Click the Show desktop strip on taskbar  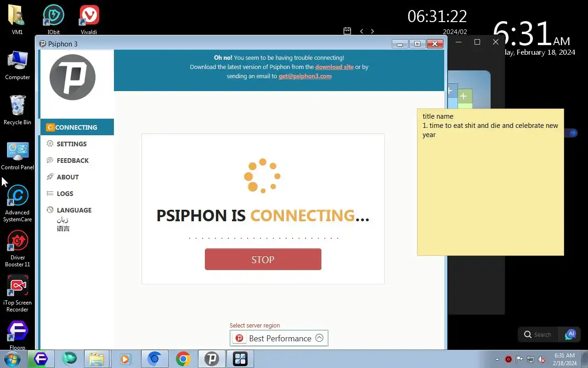coord(585,359)
